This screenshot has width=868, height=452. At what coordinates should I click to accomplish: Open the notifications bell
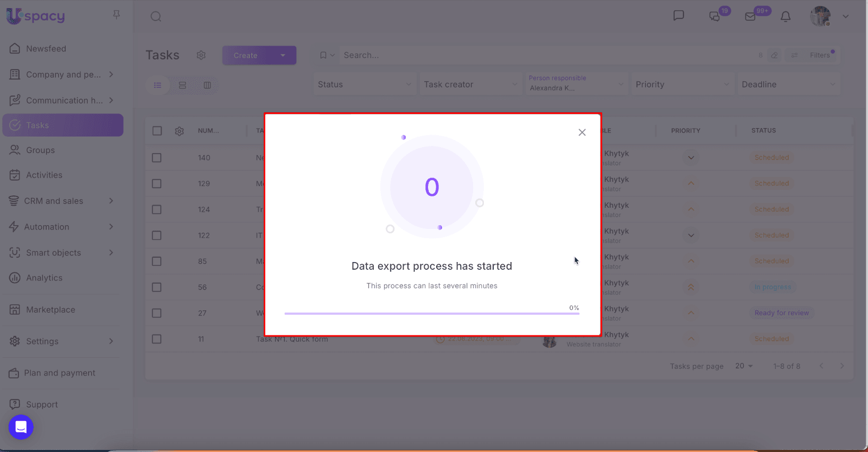tap(786, 16)
